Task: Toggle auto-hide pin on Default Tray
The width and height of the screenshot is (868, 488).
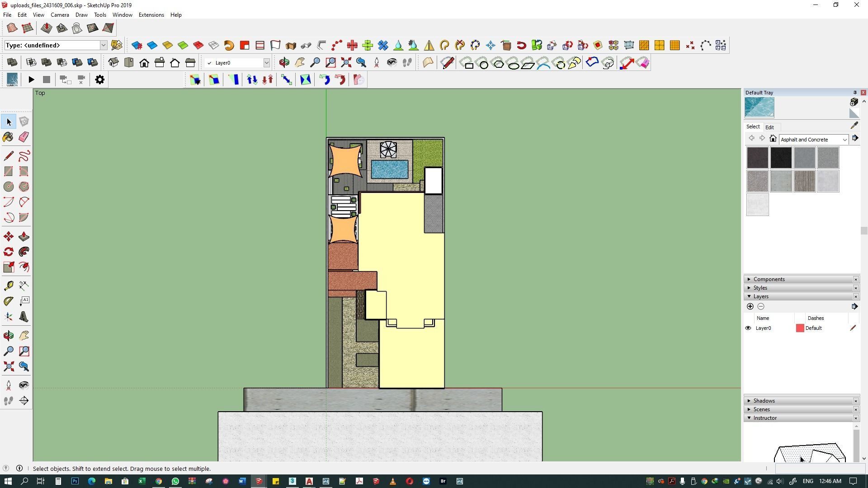Action: pos(855,93)
